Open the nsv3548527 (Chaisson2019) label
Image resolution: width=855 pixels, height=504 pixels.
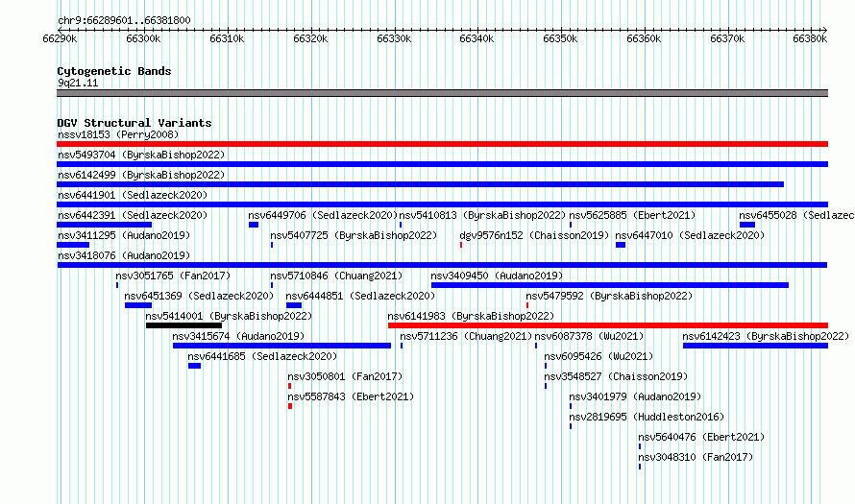[616, 376]
